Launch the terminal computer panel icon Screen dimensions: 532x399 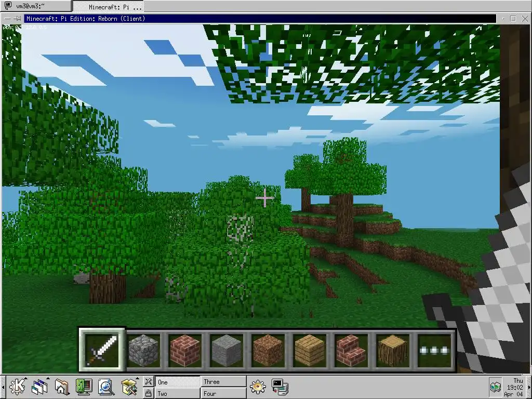(x=280, y=387)
